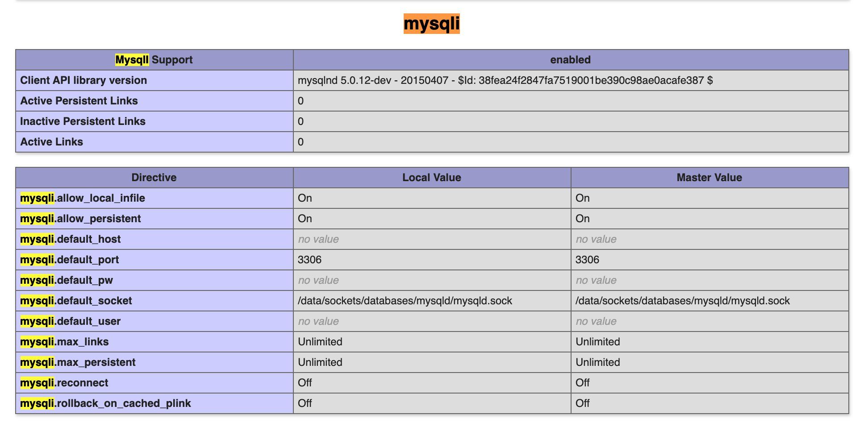868x431 pixels.
Task: Click the value 0 beside Active Links
Action: click(300, 142)
